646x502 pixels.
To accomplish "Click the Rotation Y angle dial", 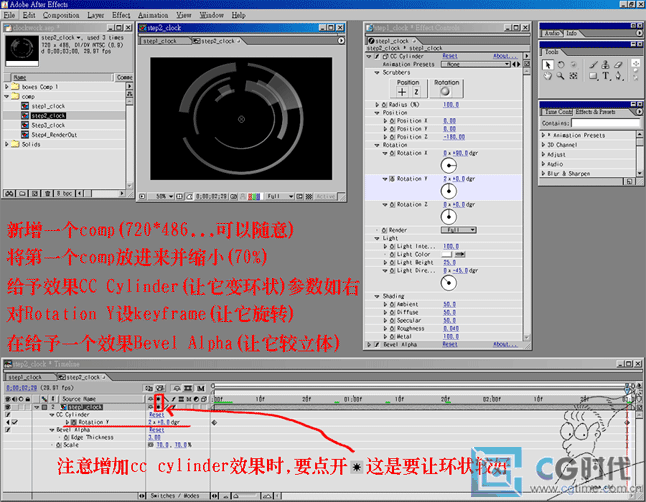I will 449,191.
